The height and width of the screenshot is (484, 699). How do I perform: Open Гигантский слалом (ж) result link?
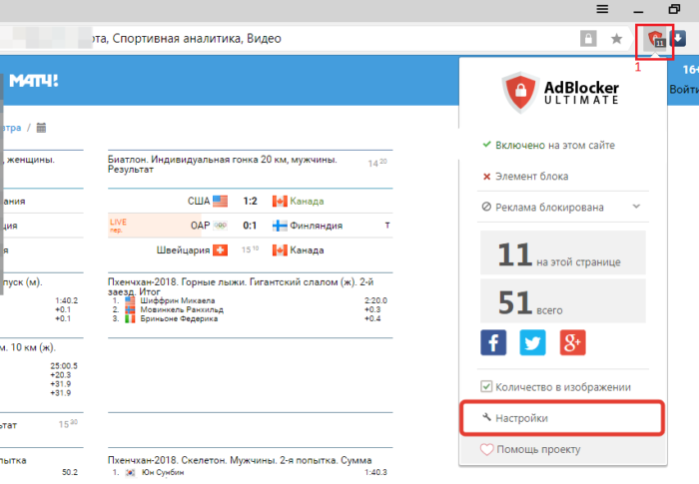241,287
